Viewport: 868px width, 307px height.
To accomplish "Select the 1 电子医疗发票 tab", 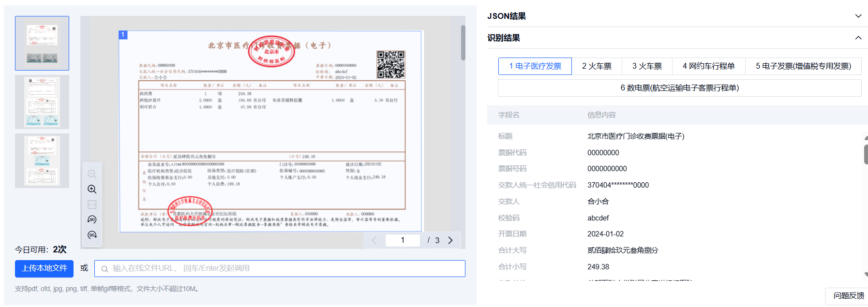I will click(x=535, y=66).
